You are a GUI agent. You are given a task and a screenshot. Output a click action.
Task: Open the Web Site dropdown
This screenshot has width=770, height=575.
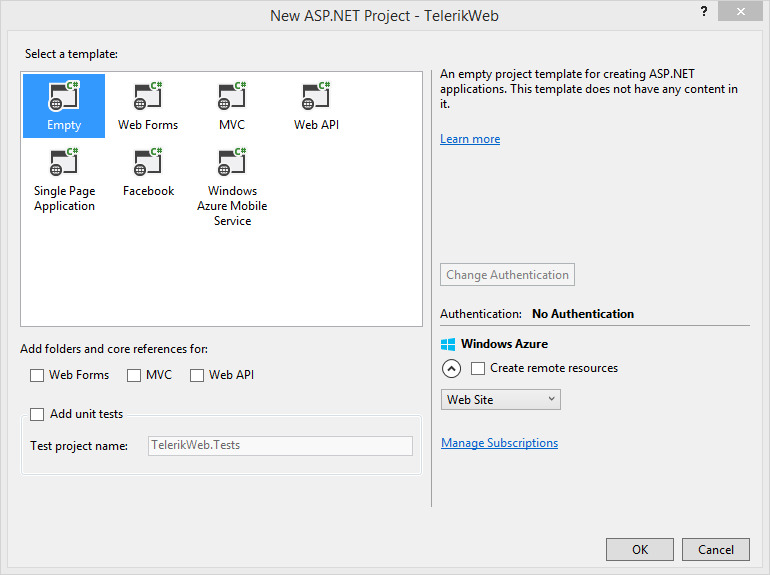point(500,400)
